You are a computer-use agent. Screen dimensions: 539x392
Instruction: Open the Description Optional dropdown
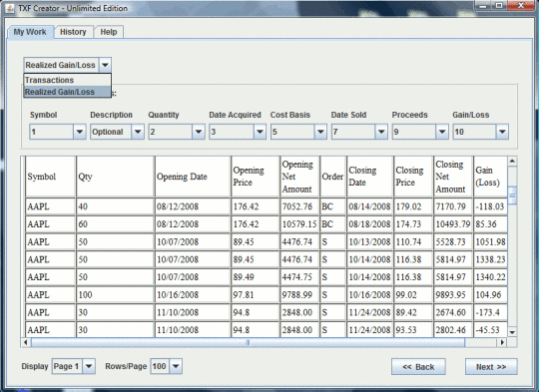(x=138, y=132)
